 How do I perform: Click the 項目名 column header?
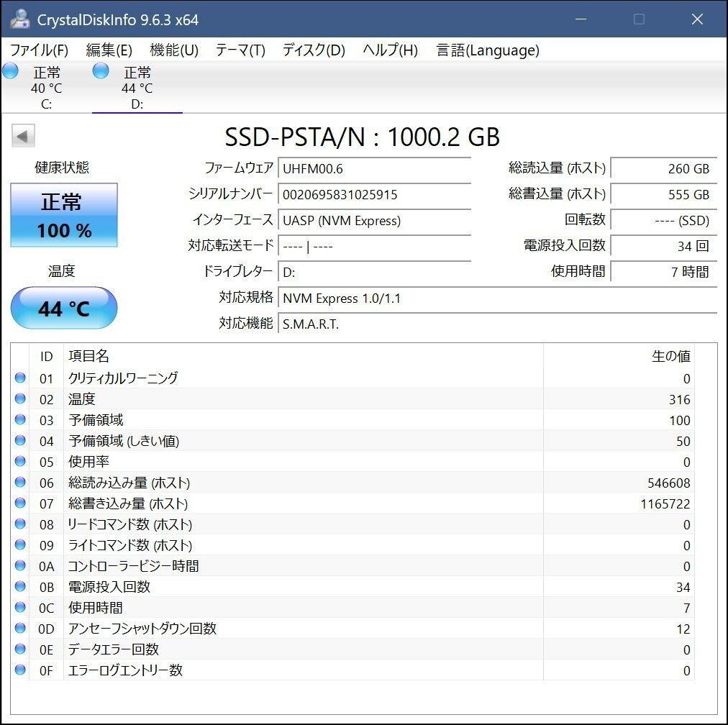click(303, 356)
